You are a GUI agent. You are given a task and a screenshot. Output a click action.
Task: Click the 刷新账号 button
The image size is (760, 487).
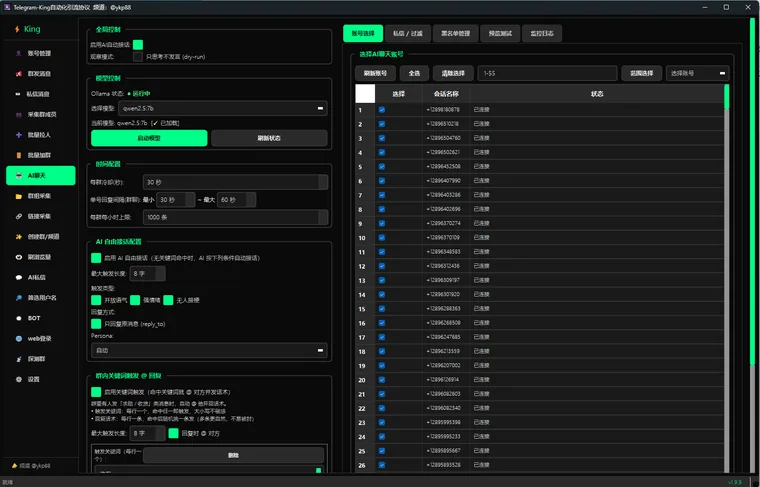point(376,73)
